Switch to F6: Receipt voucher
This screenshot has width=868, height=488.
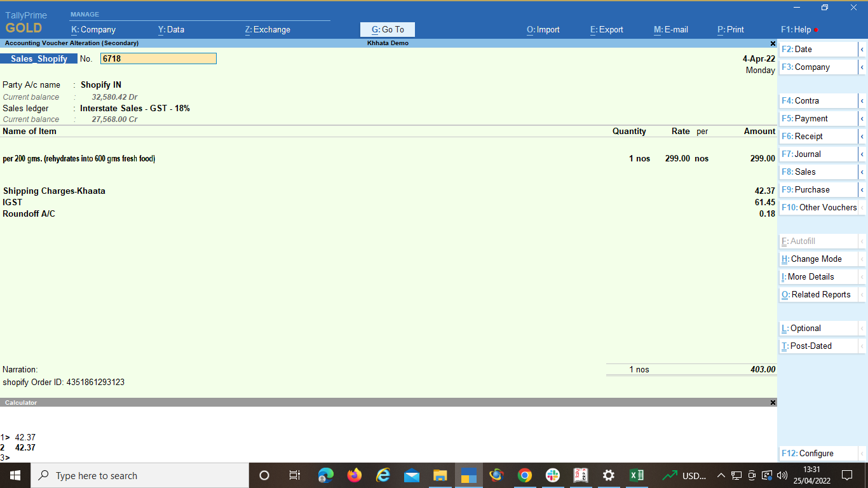(x=818, y=136)
